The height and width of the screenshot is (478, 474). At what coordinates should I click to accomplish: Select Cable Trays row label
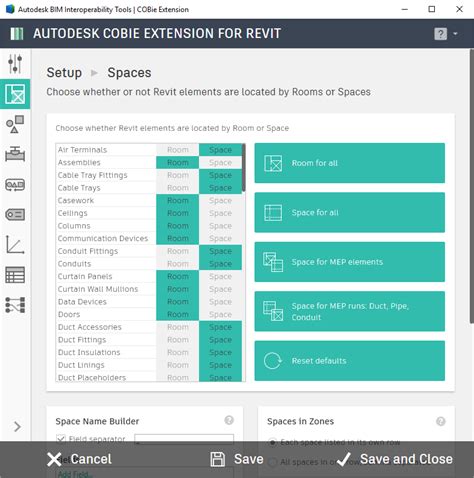[x=79, y=188]
